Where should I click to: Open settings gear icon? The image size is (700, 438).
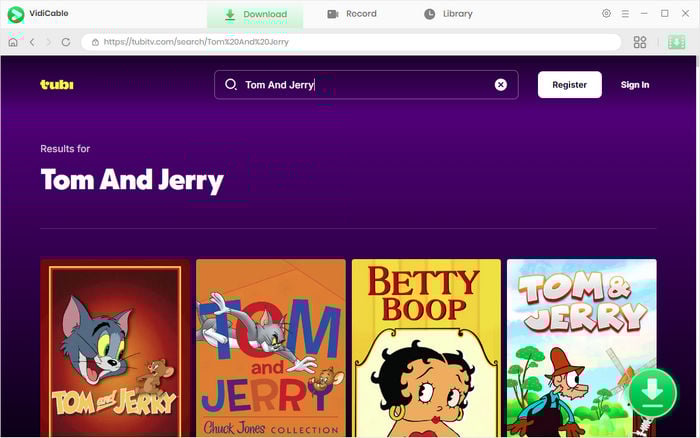[x=606, y=13]
